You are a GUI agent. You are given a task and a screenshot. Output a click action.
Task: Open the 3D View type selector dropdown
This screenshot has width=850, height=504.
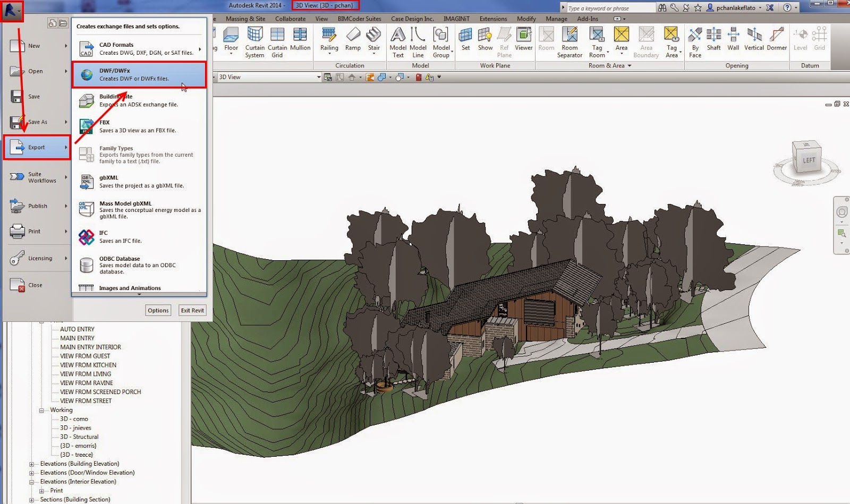tap(318, 77)
